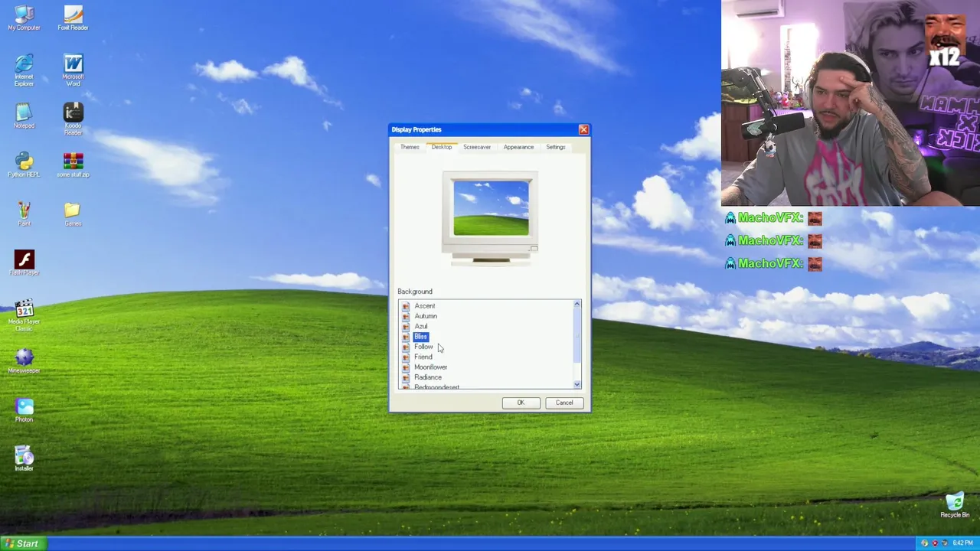Image resolution: width=980 pixels, height=551 pixels.
Task: Launch the Python REPL shortcut
Action: pyautogui.click(x=24, y=165)
